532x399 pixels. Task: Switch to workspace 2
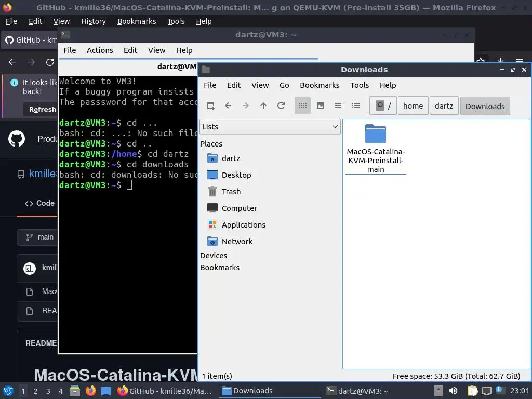[36, 391]
